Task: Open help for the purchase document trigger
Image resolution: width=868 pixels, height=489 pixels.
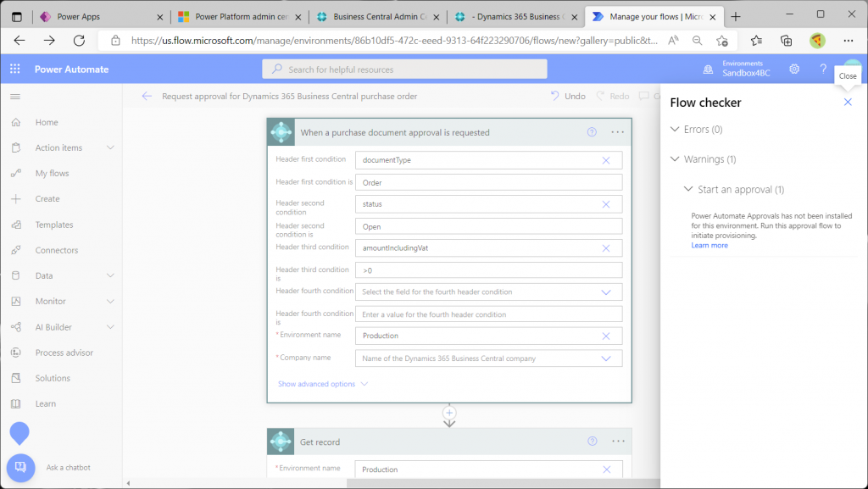Action: point(592,132)
